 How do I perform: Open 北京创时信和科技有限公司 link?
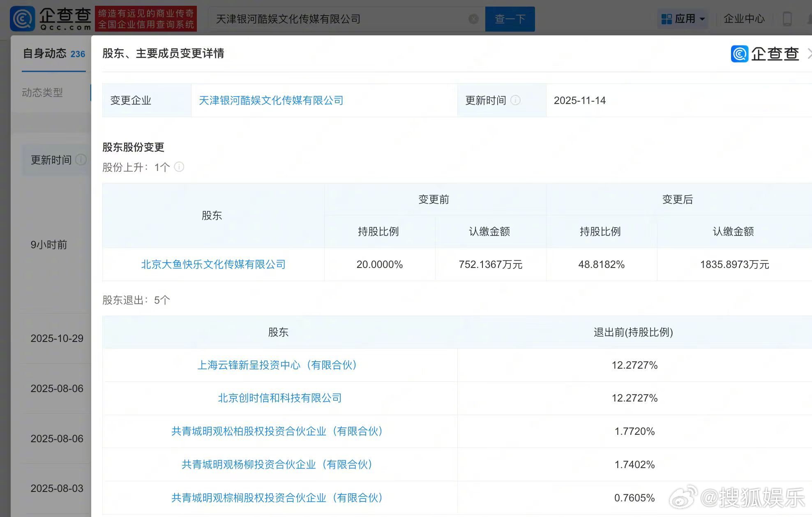click(x=279, y=398)
